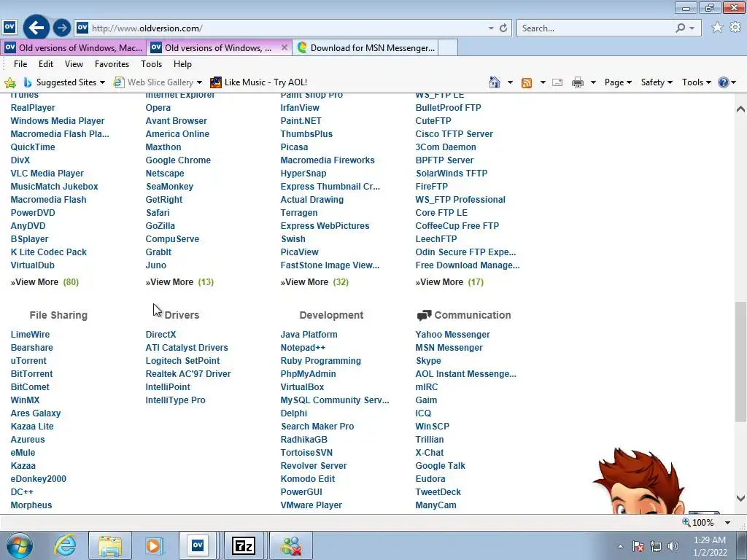The image size is (747, 560).
Task: Click in the Search box
Action: click(x=595, y=28)
